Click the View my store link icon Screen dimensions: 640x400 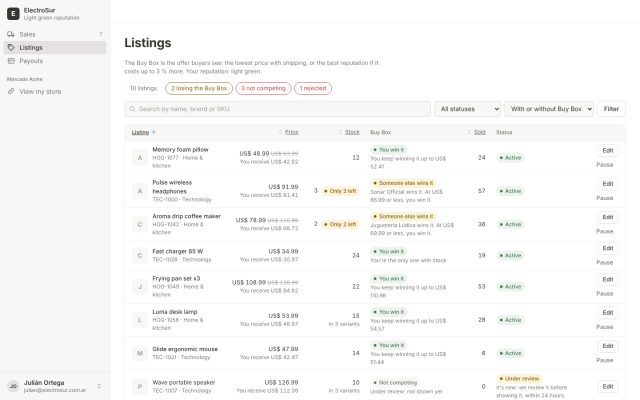(x=11, y=91)
